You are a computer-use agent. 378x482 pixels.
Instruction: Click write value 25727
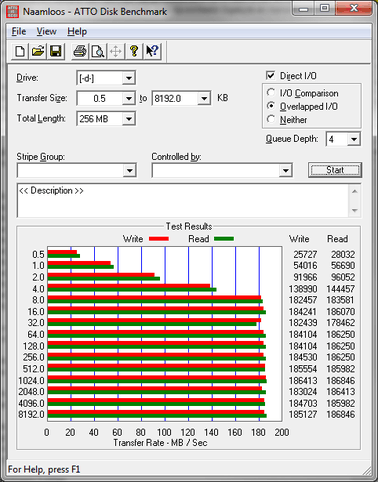click(305, 254)
